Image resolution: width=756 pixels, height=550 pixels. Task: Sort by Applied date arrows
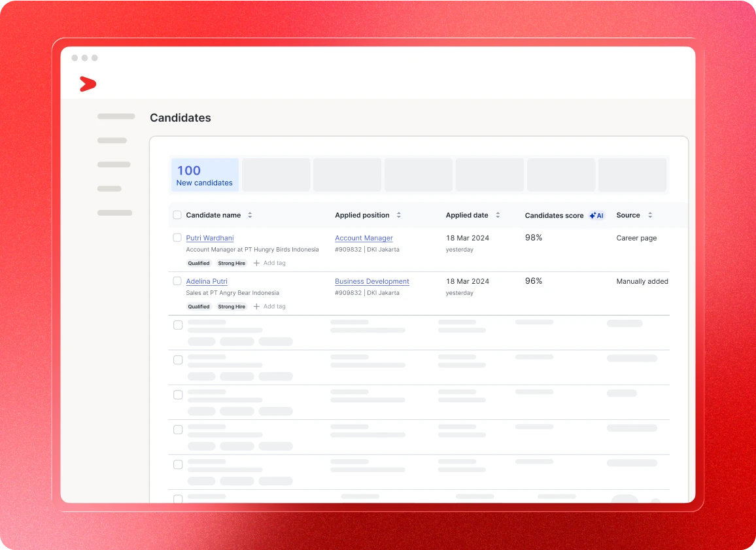point(498,215)
